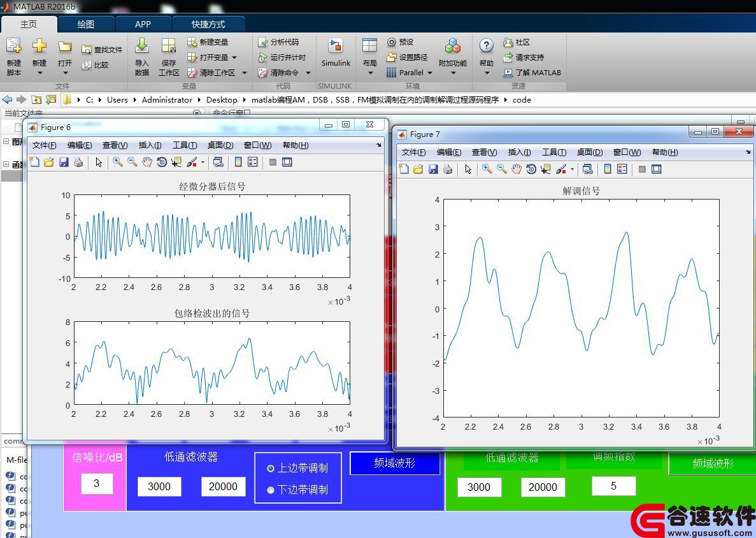The width and height of the screenshot is (756, 538).
Task: Print Figure 6 using the printer icon
Action: coord(78,162)
